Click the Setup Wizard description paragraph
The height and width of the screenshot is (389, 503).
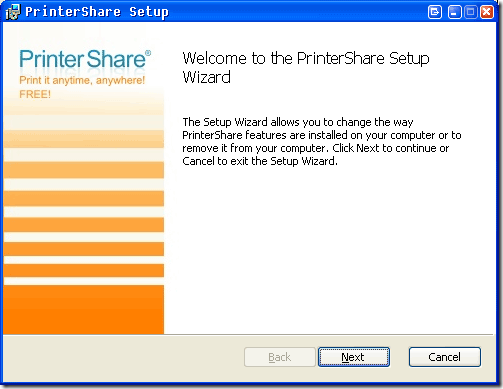pos(322,141)
